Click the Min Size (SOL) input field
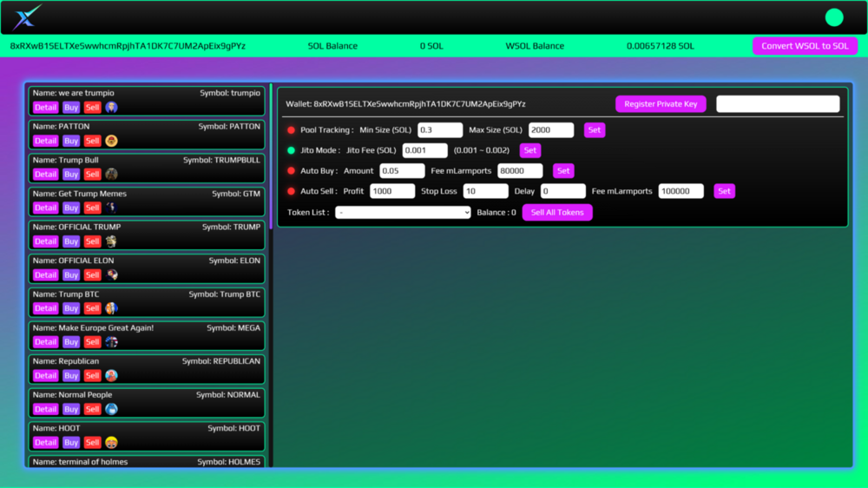Image resolution: width=868 pixels, height=488 pixels. [440, 130]
